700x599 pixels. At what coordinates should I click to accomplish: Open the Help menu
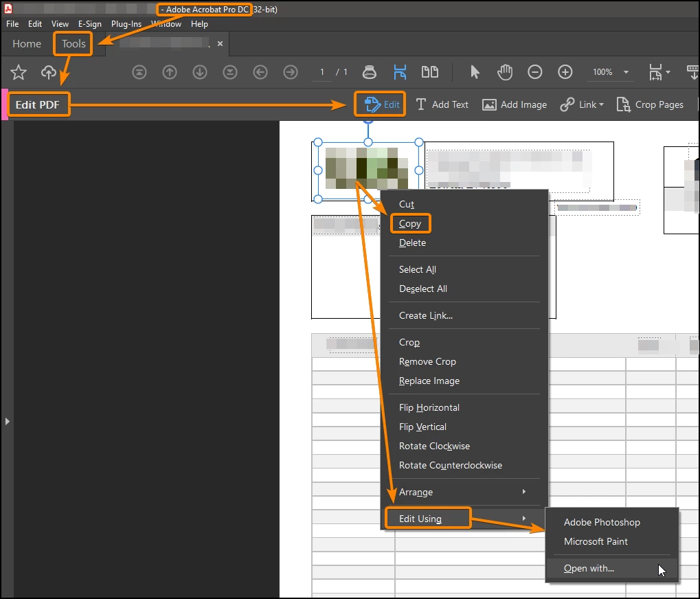coord(199,24)
